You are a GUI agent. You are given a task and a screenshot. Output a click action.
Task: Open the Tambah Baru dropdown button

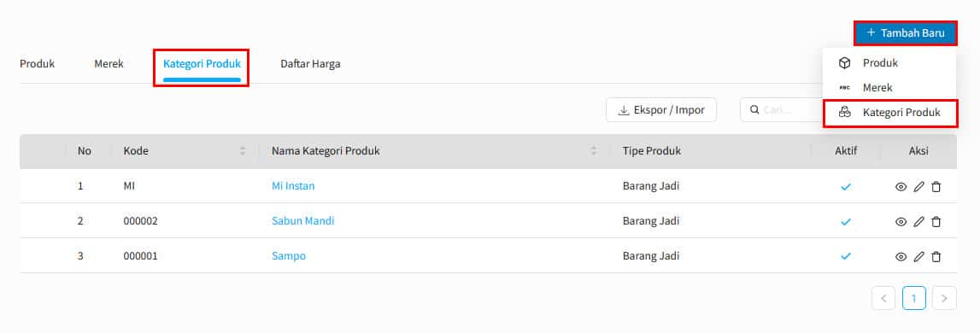(x=905, y=33)
